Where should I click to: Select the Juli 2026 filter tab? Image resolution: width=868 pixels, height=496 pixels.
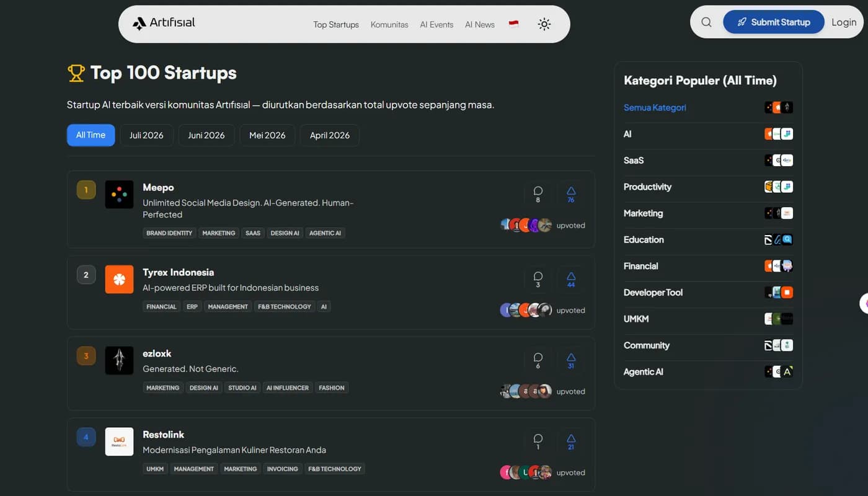tap(146, 135)
